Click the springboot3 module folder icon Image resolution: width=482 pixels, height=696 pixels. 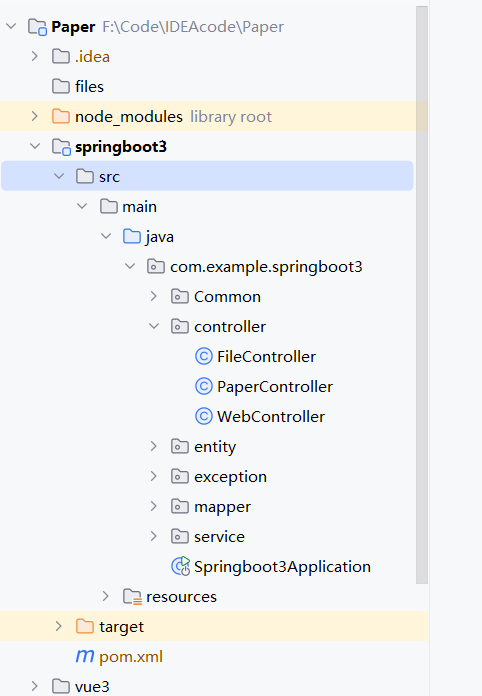click(x=61, y=147)
